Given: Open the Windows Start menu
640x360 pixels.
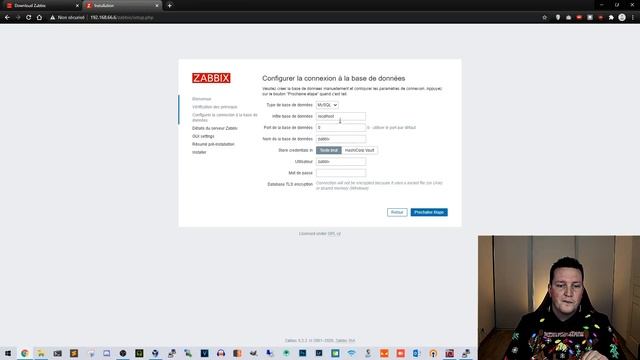Looking at the screenshot, I should click(8, 353).
